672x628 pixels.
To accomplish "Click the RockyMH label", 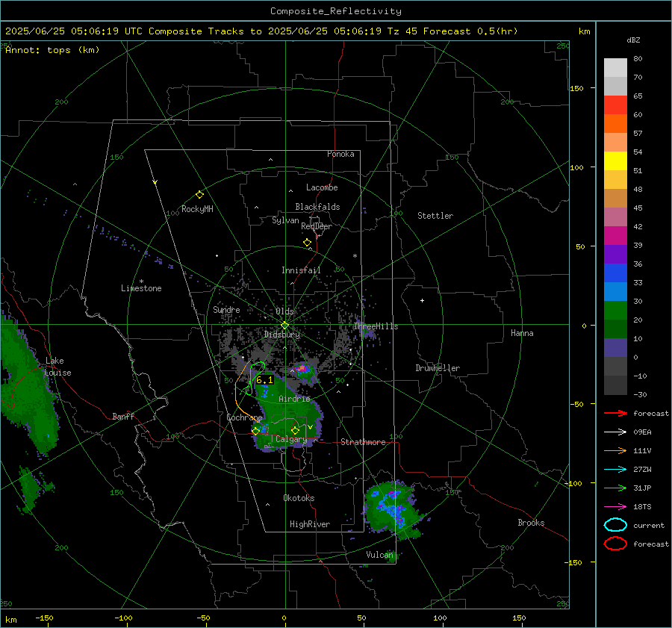I will click(x=197, y=209).
